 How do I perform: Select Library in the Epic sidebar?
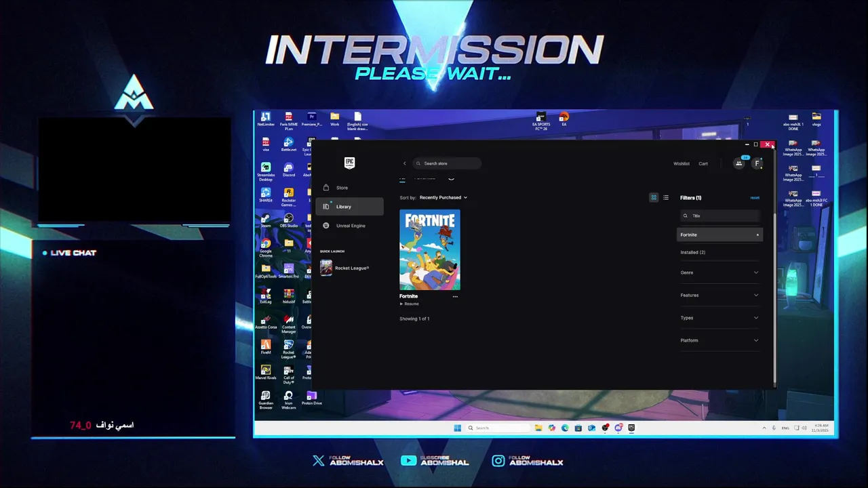[349, 207]
